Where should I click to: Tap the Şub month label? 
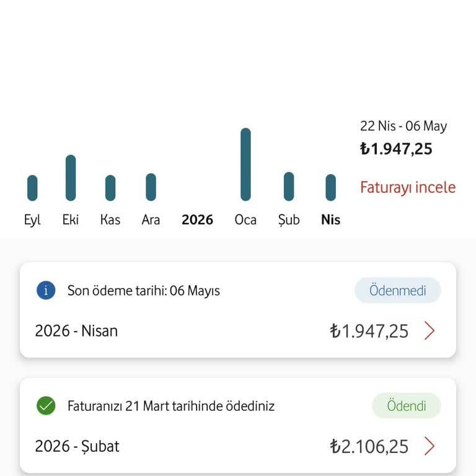coord(289,220)
